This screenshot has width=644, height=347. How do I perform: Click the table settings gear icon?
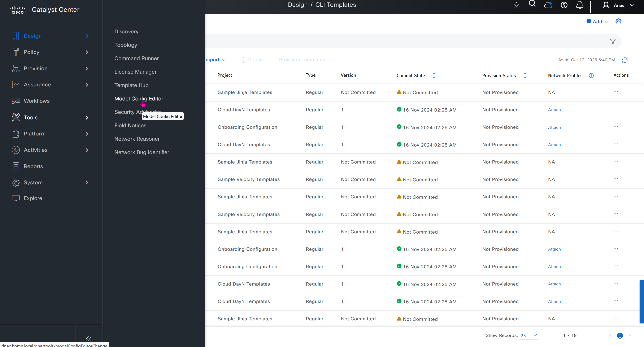click(x=618, y=21)
